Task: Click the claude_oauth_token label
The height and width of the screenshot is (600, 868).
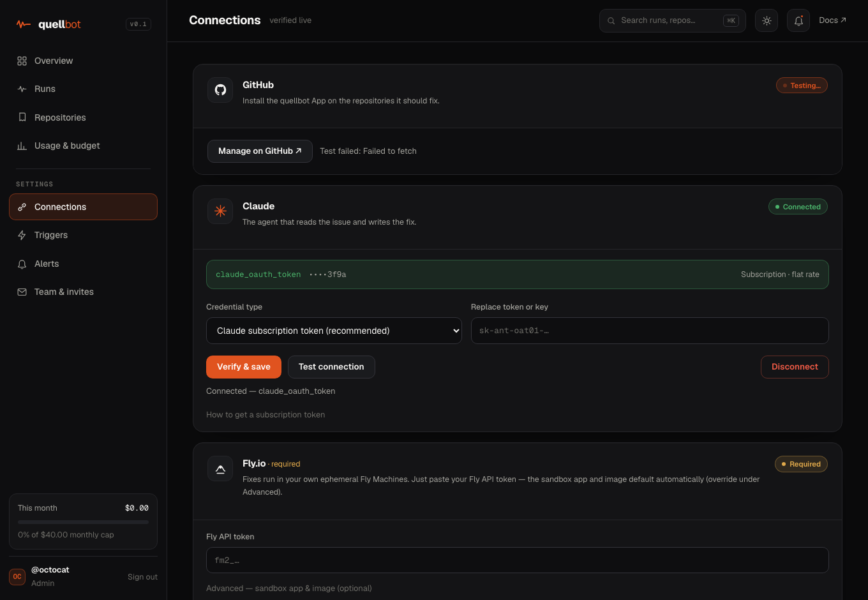Action: point(258,274)
